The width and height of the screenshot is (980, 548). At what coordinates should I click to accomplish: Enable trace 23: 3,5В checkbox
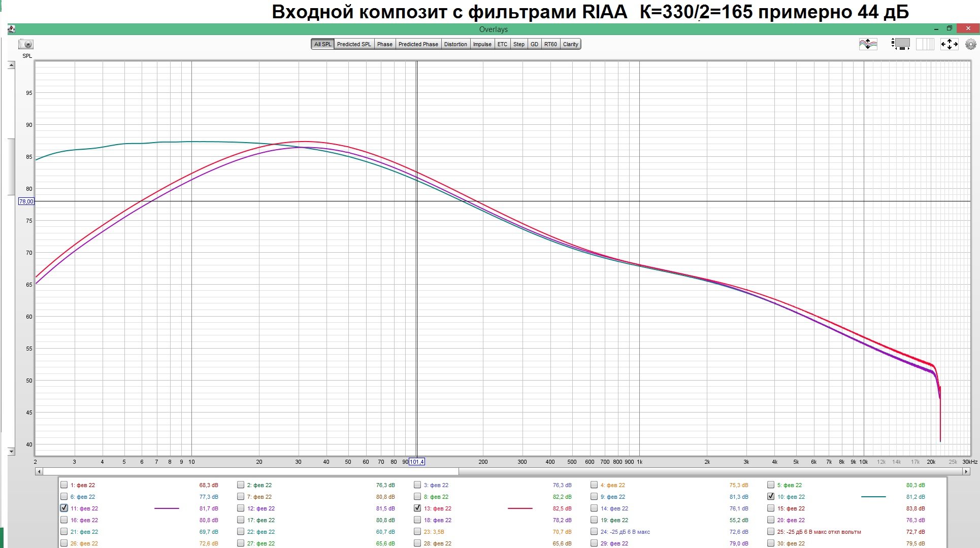[x=417, y=531]
